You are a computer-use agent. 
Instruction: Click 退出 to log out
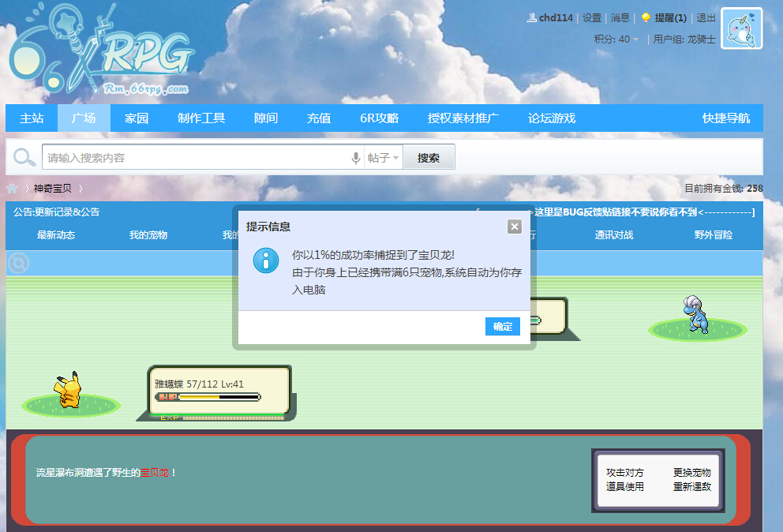coord(706,18)
